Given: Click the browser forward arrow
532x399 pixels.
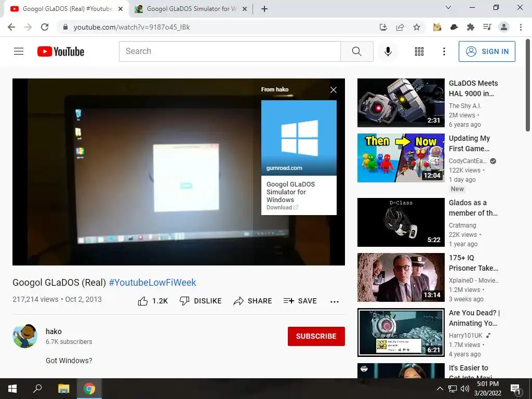Looking at the screenshot, I should (28, 27).
